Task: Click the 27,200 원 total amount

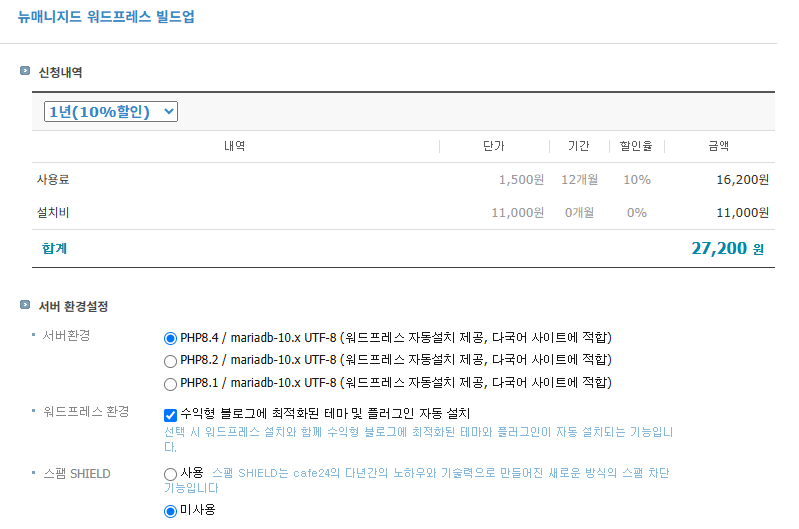Action: [x=727, y=248]
